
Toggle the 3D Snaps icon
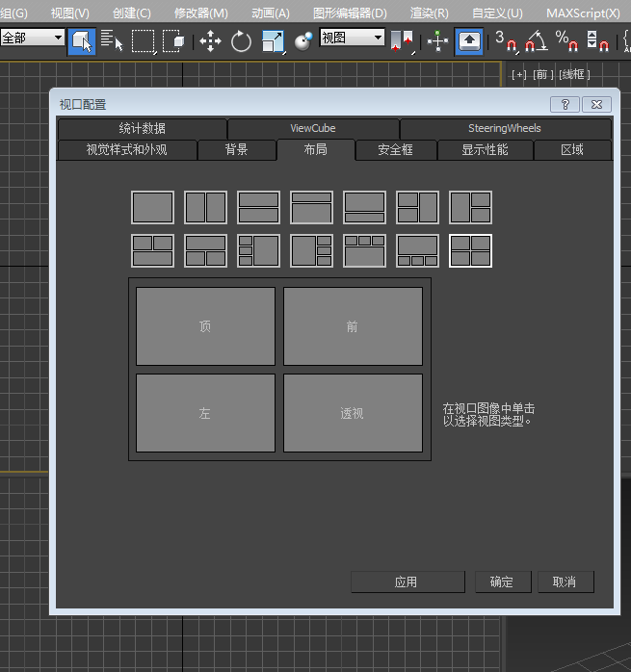505,41
